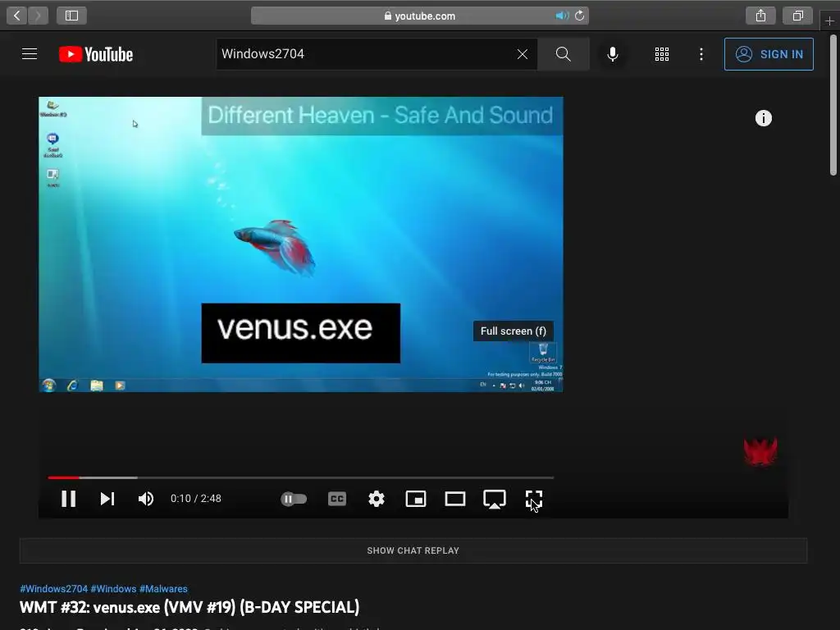Go forward in Safari

[38, 16]
